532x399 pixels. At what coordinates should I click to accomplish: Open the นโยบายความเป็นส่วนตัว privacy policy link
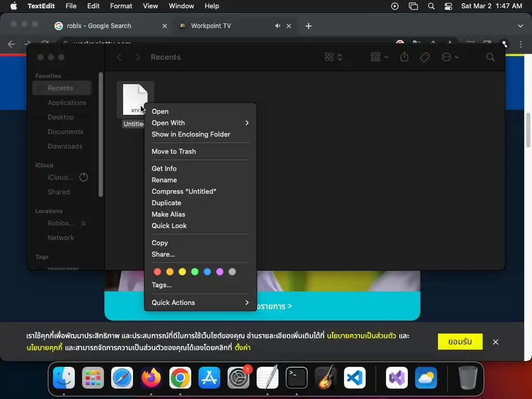tap(362, 336)
